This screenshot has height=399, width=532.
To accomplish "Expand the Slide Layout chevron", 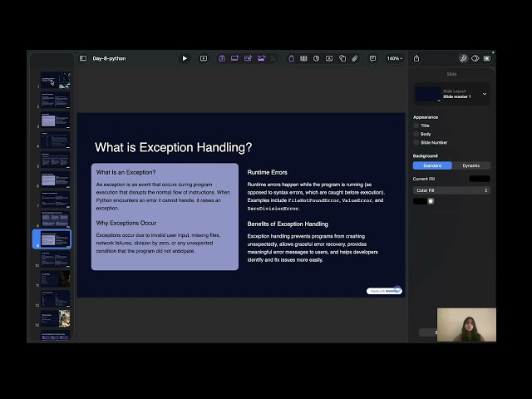I will coord(485,94).
